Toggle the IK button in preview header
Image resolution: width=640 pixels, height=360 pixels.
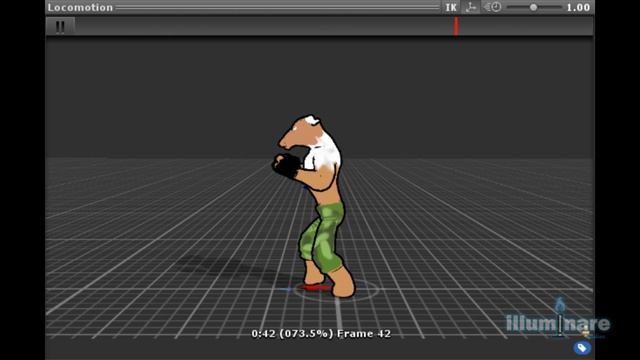[451, 7]
